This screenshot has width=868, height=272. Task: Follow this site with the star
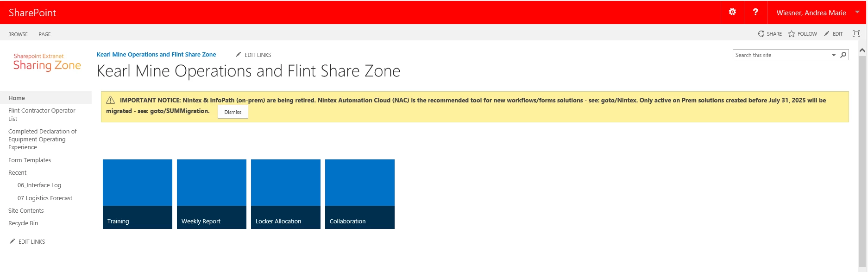[x=803, y=34]
